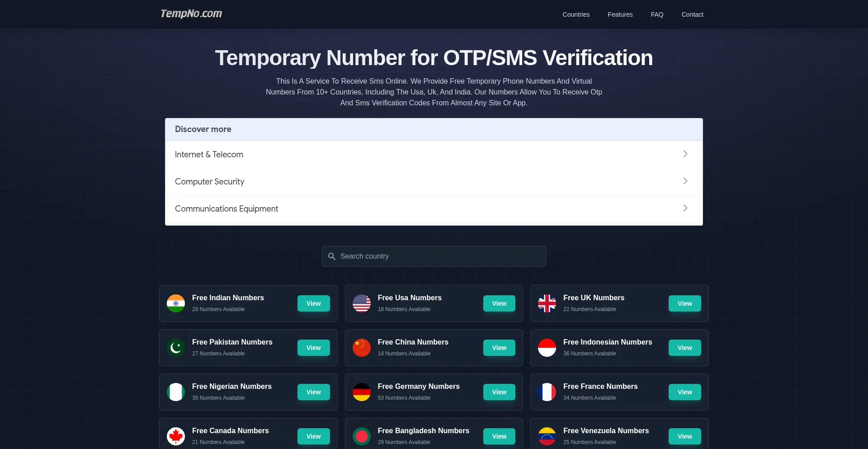Click the search magnifier icon
This screenshot has height=449, width=868.
(x=331, y=256)
